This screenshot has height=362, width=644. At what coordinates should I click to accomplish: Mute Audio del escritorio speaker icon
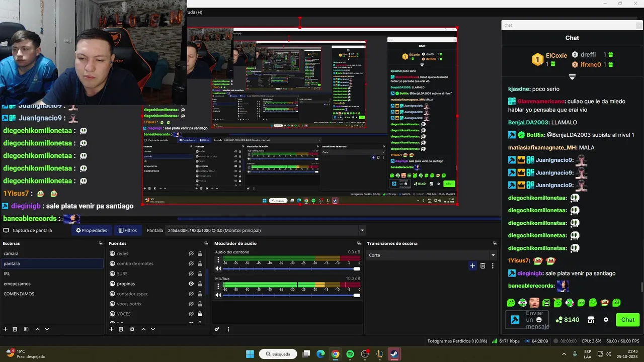click(x=218, y=269)
